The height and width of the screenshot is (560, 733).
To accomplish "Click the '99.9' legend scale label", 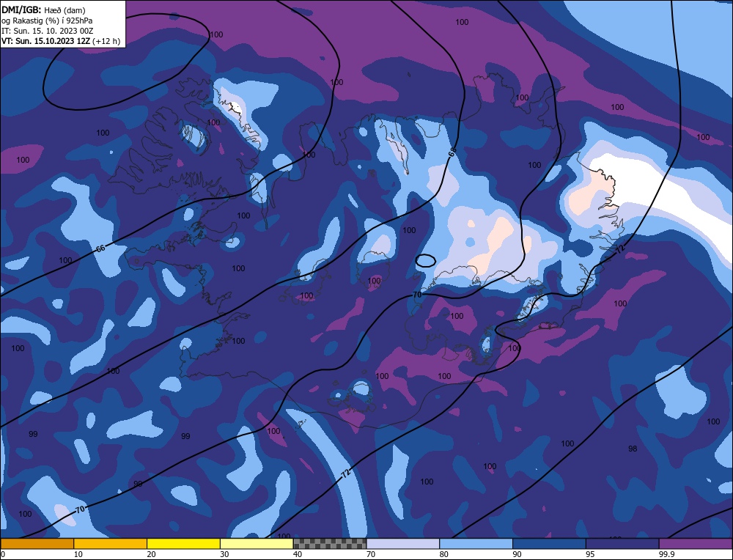I will tap(666, 554).
